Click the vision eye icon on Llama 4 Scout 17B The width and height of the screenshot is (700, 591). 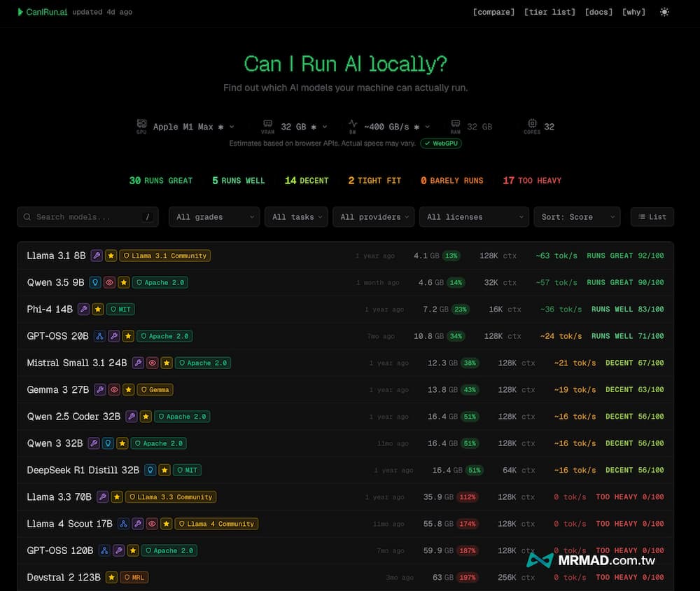152,523
